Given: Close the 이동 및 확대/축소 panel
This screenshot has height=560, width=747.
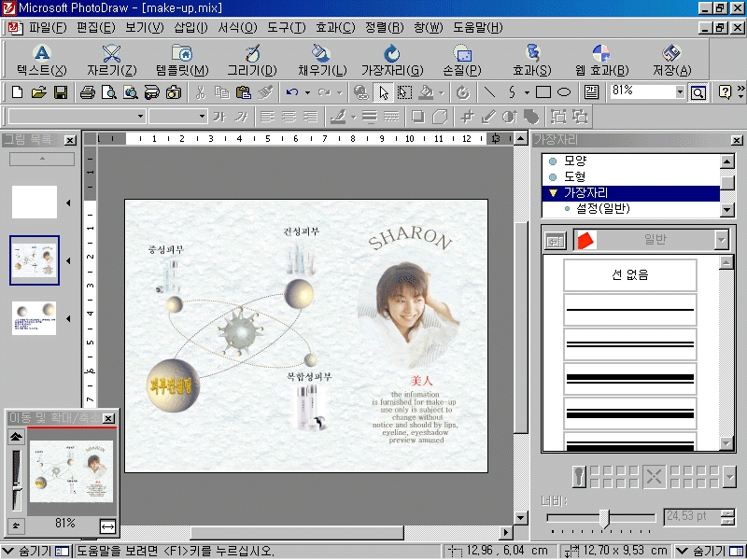Looking at the screenshot, I should coord(108,418).
